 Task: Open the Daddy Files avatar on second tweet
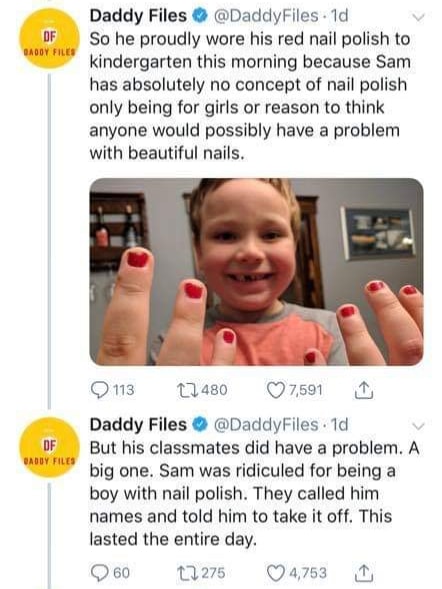click(49, 447)
